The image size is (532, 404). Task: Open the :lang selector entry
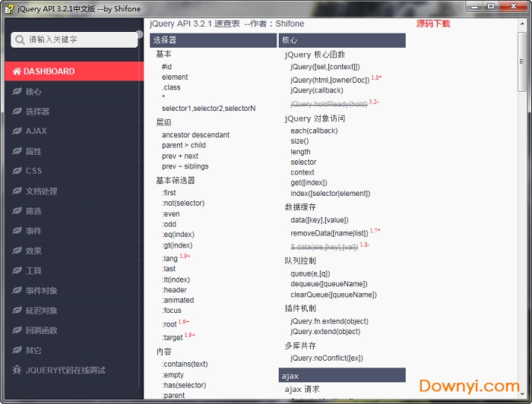(x=169, y=258)
